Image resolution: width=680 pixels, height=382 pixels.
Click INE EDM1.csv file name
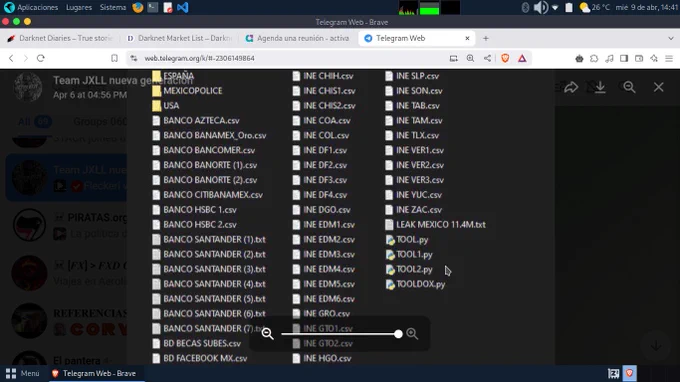329,225
